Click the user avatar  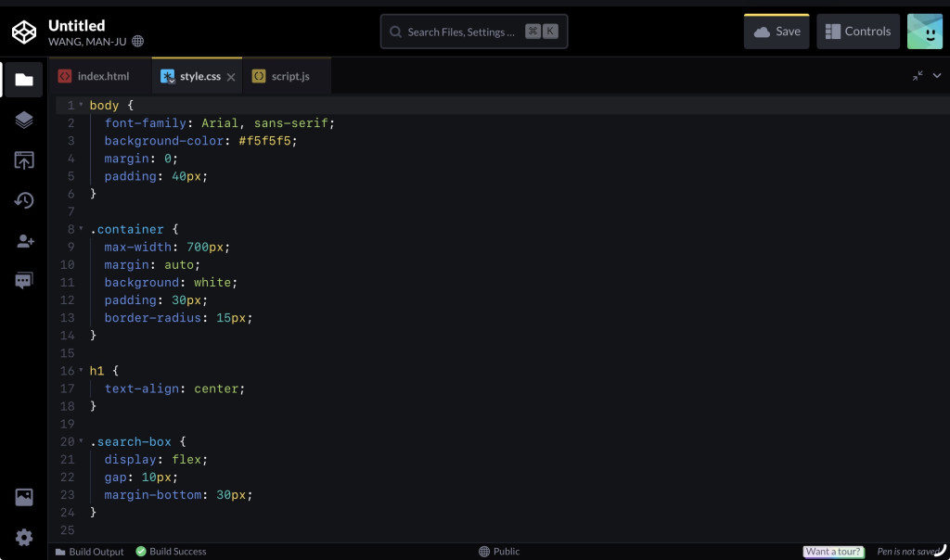[925, 32]
